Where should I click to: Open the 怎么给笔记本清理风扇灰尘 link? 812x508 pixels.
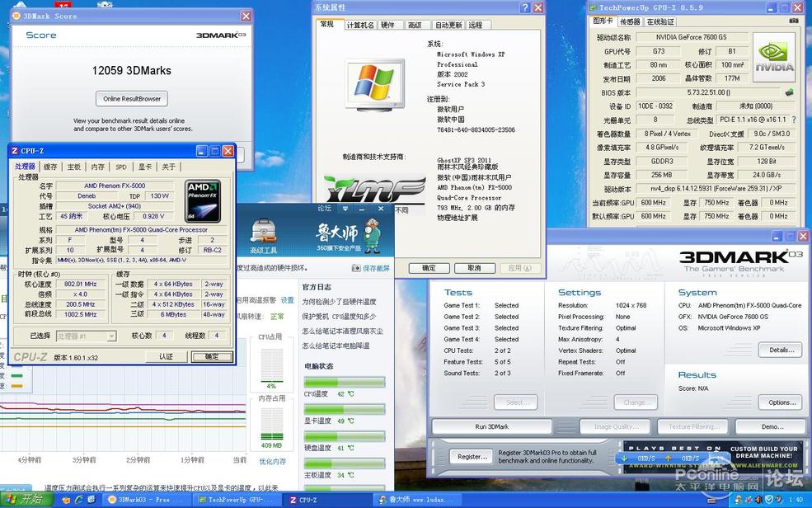click(x=342, y=331)
